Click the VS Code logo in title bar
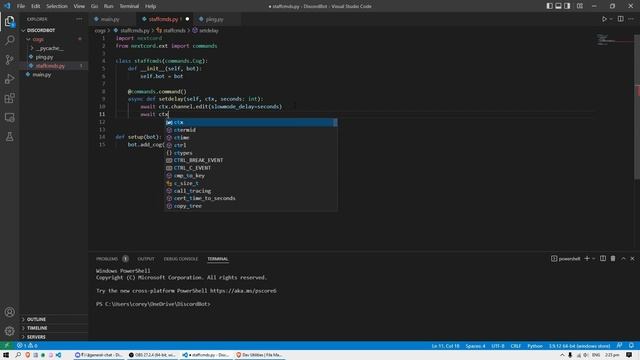640x360 pixels. point(7,6)
